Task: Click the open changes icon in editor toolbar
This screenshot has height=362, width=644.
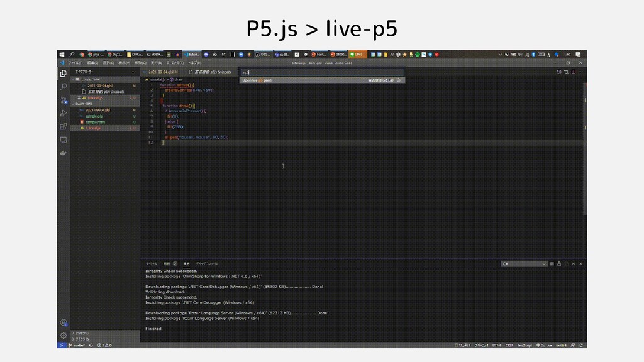Action: pos(567,72)
